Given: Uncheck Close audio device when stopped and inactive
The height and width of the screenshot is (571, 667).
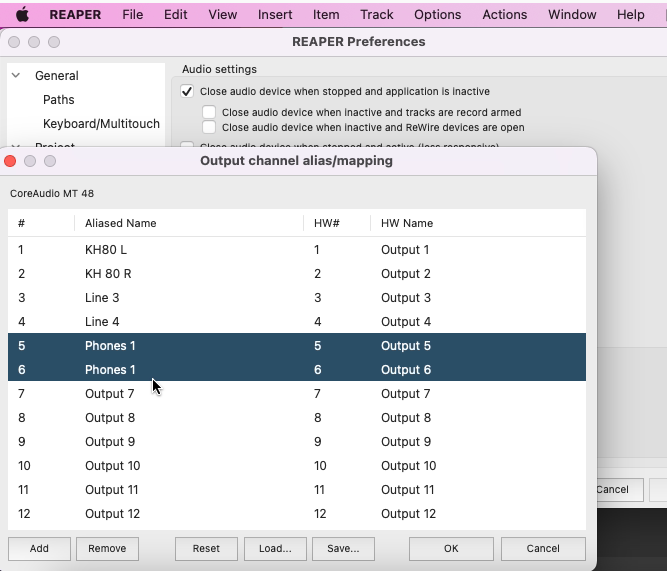Looking at the screenshot, I should [x=187, y=91].
